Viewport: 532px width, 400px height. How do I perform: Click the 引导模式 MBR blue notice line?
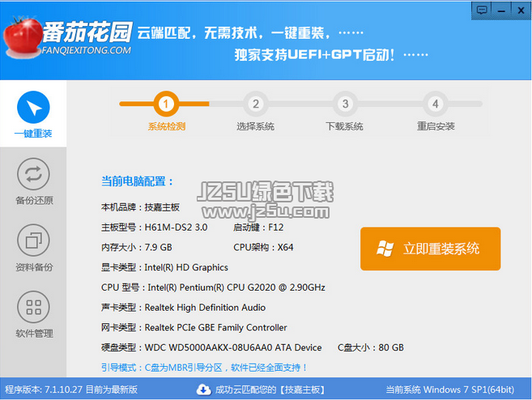point(204,368)
